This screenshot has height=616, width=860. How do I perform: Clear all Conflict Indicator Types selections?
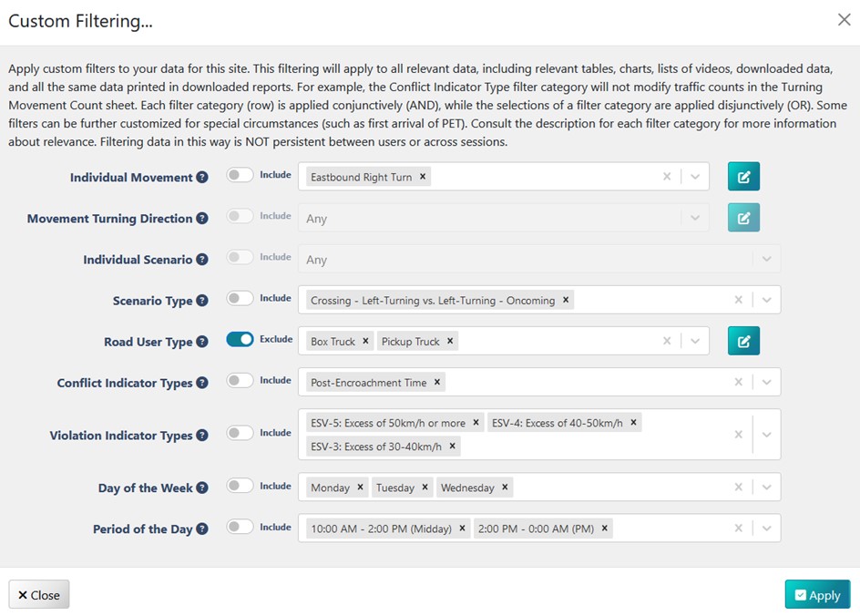[739, 383]
